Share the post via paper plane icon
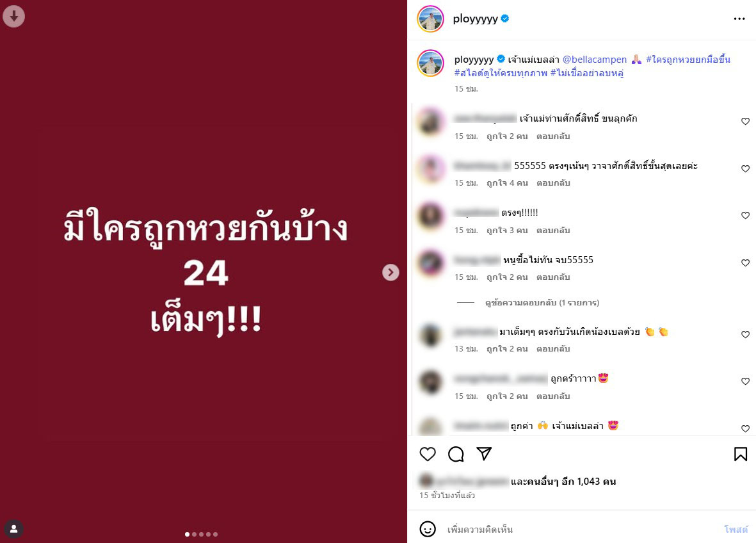 click(484, 453)
